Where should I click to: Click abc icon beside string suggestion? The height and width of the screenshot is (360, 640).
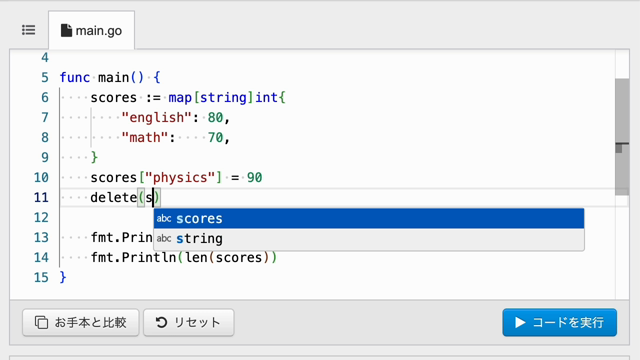[164, 238]
